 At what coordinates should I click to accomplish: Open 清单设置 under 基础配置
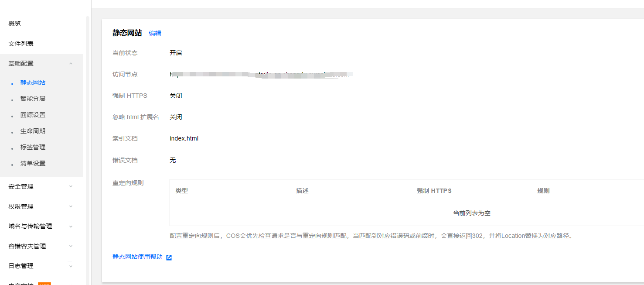[33, 164]
